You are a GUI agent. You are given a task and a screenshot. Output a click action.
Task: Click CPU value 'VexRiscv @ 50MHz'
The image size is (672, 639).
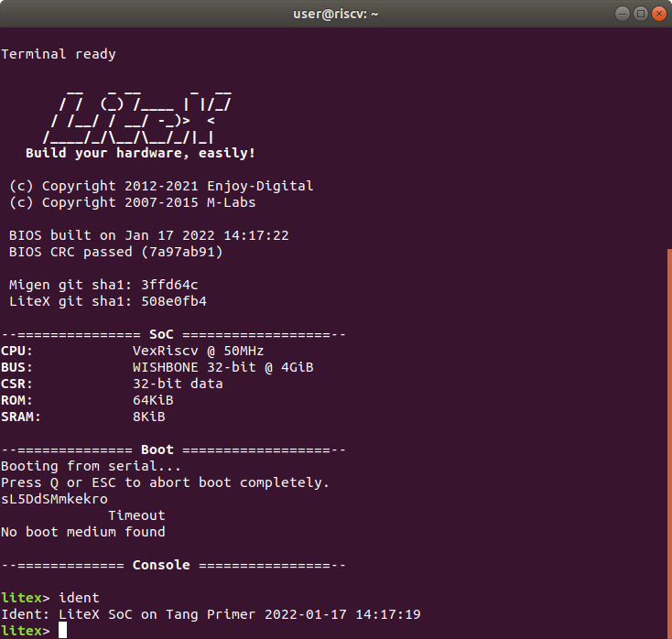pyautogui.click(x=198, y=351)
